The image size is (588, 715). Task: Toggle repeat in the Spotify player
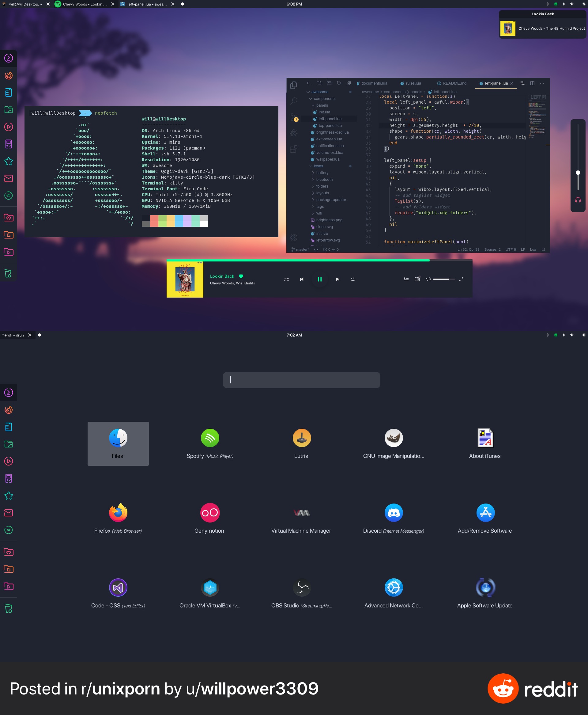click(x=352, y=279)
